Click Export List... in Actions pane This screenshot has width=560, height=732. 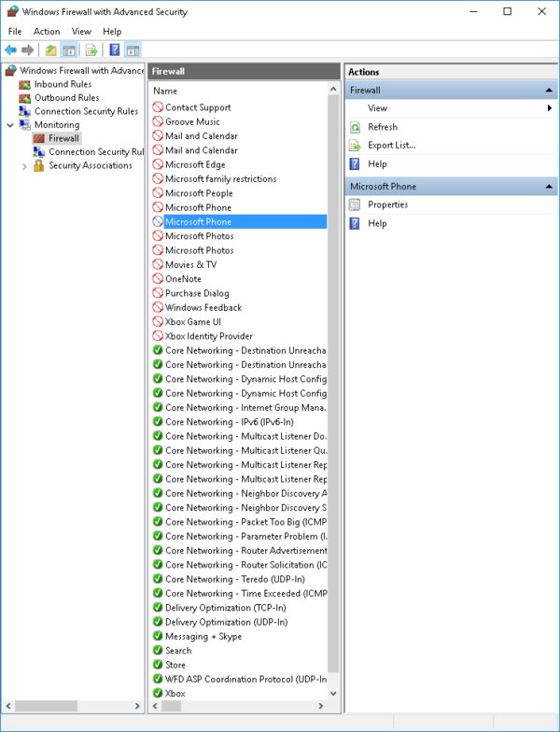point(392,146)
